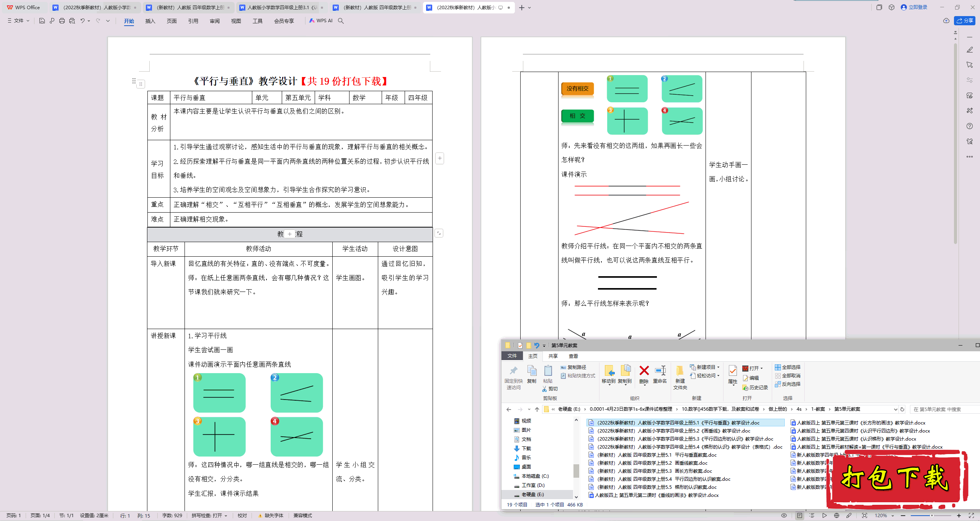Click fit page icon in status bar
The image size is (980, 521).
point(864,516)
